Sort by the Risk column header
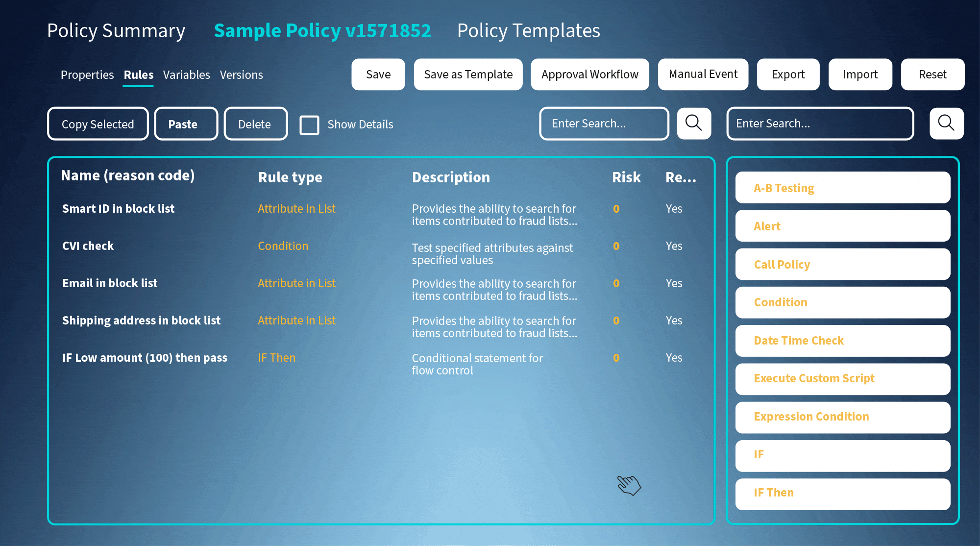 point(626,177)
